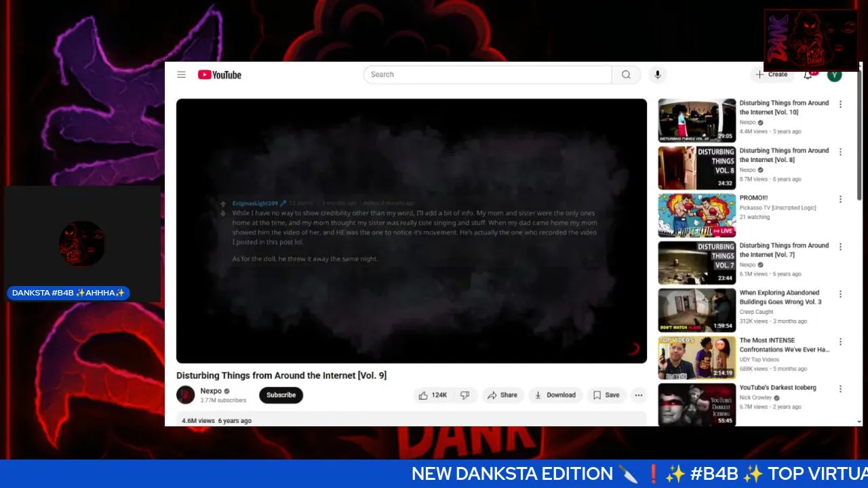Viewport: 868px width, 488px height.
Task: Like the video with thumbs up
Action: (433, 395)
